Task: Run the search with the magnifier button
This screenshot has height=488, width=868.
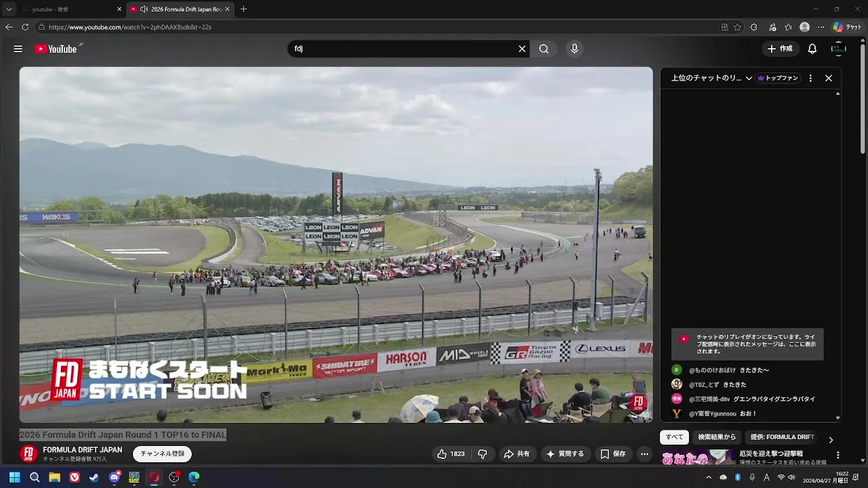Action: point(544,49)
